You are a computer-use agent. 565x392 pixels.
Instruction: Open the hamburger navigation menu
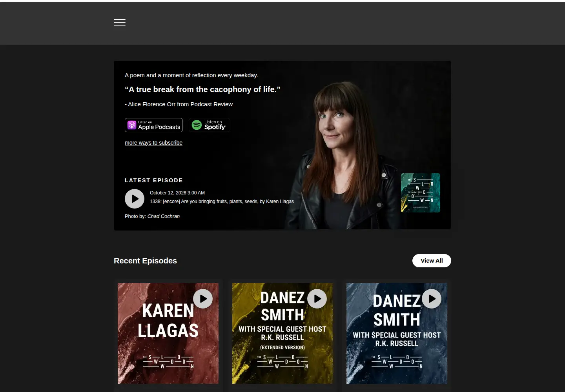tap(120, 23)
